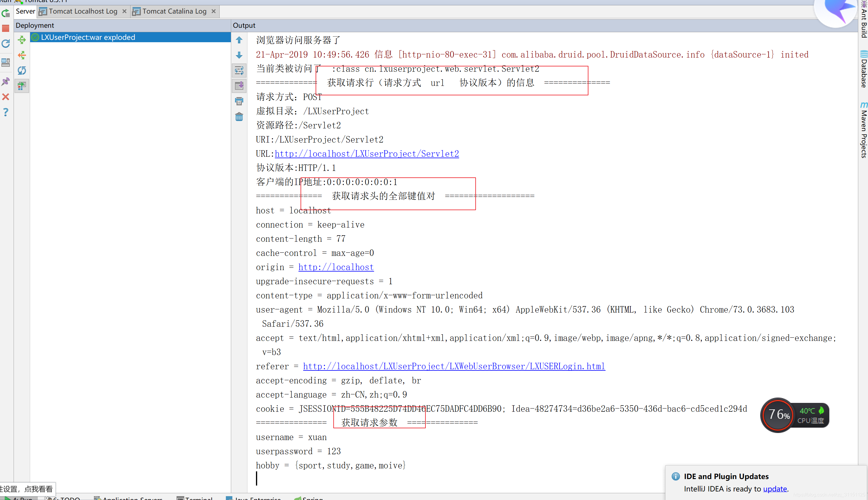Jump to previous output with Up arrow
The height and width of the screenshot is (500, 868).
point(239,40)
